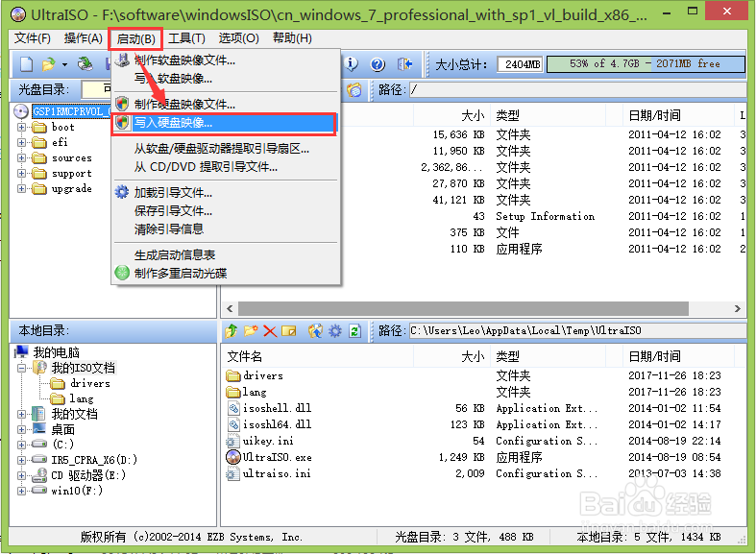Expand the IR5_CPRA_X6(D:) drive node
The height and width of the screenshot is (554, 756).
coord(21,460)
